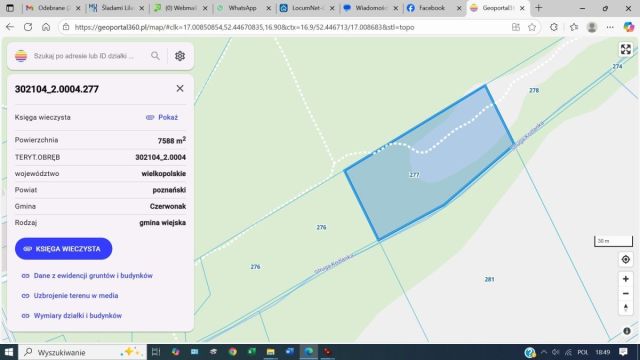This screenshot has height=360, width=640.
Task: Open Copilot sidebar icon
Action: 629,27
